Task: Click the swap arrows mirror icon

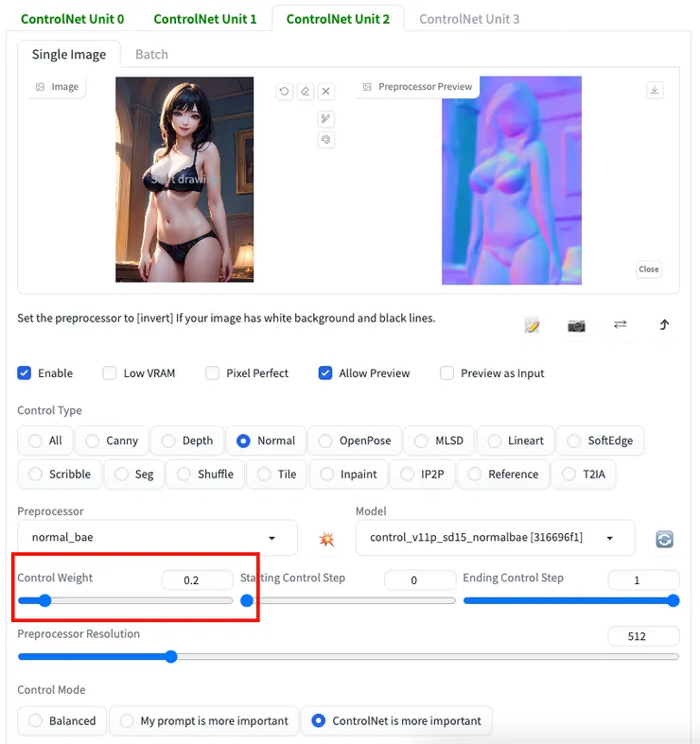Action: [621, 324]
